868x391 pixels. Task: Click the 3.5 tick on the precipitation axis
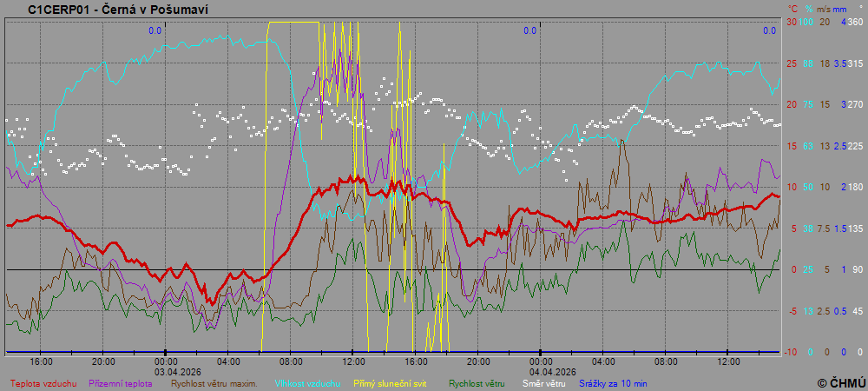840,63
